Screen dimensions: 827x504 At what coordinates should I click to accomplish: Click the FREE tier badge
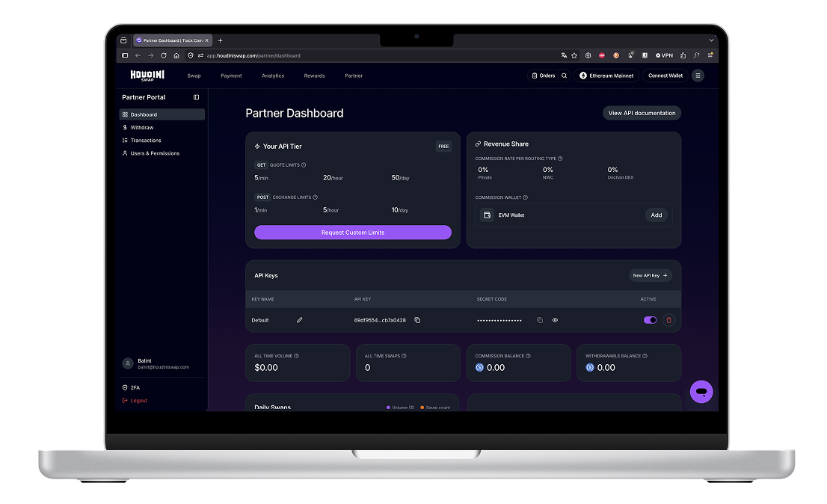[443, 147]
